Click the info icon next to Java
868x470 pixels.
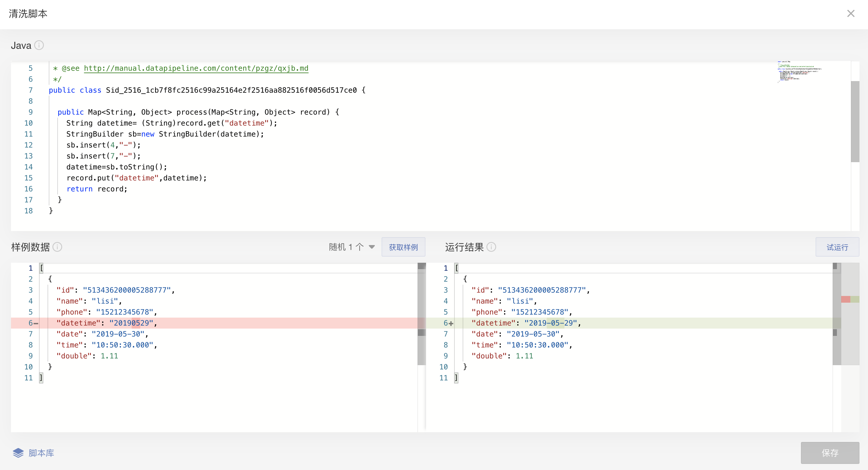[x=39, y=45]
